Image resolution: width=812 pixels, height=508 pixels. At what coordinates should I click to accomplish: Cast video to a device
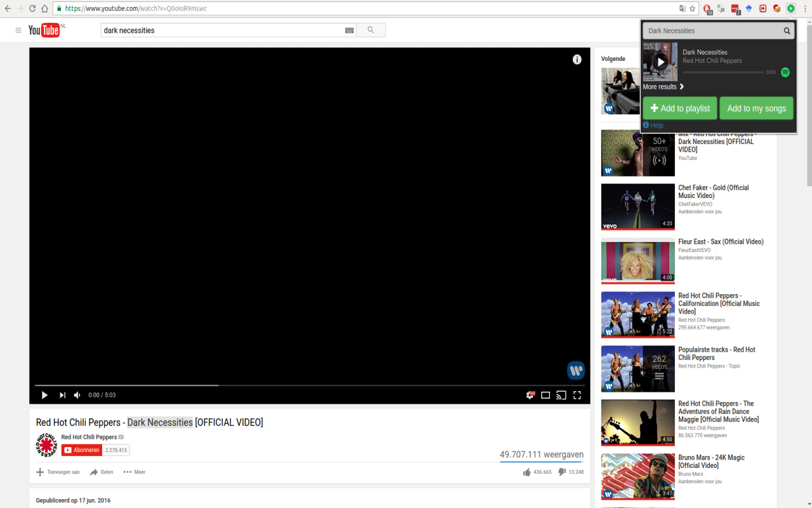click(x=561, y=395)
